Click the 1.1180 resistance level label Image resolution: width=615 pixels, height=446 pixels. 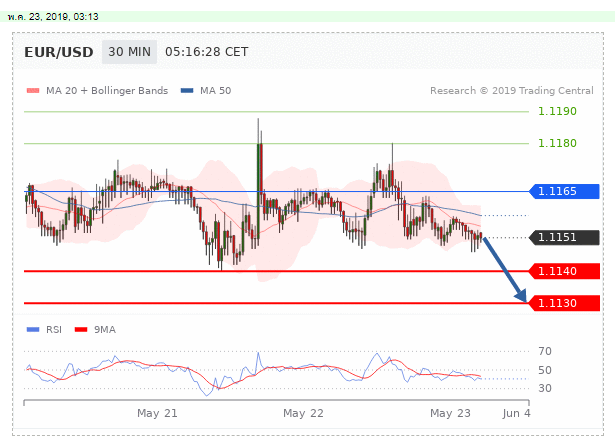(557, 143)
